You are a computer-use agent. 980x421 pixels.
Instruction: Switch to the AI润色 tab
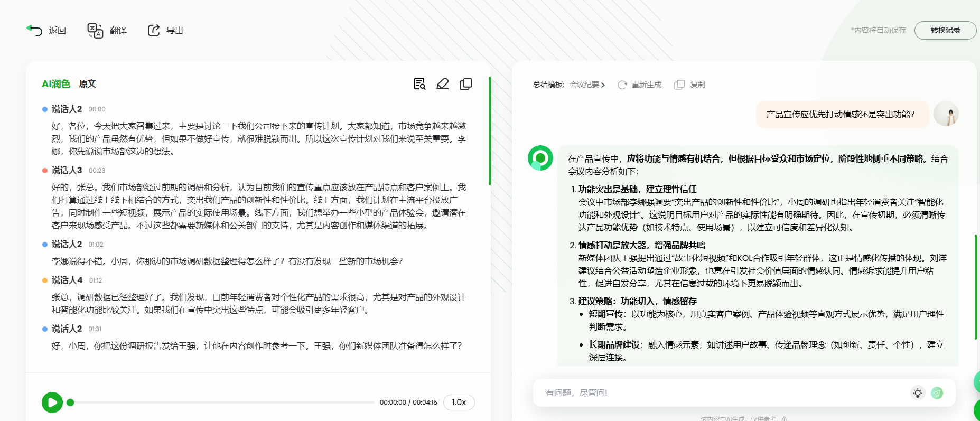pyautogui.click(x=56, y=84)
